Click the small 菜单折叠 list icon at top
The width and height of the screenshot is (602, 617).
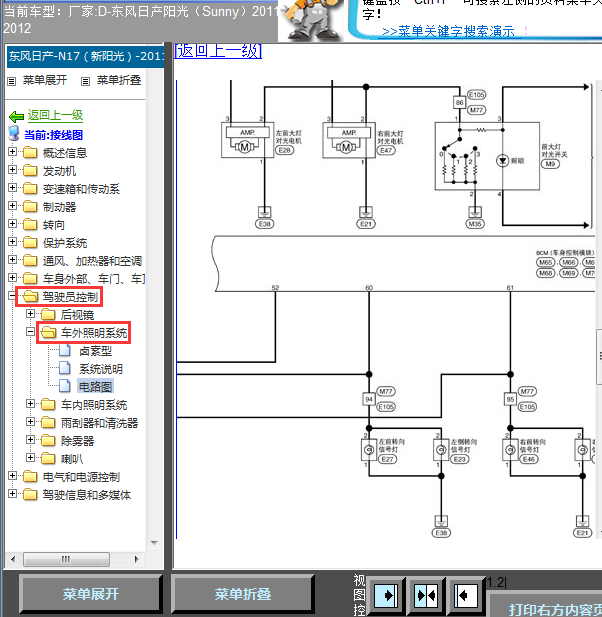point(85,81)
